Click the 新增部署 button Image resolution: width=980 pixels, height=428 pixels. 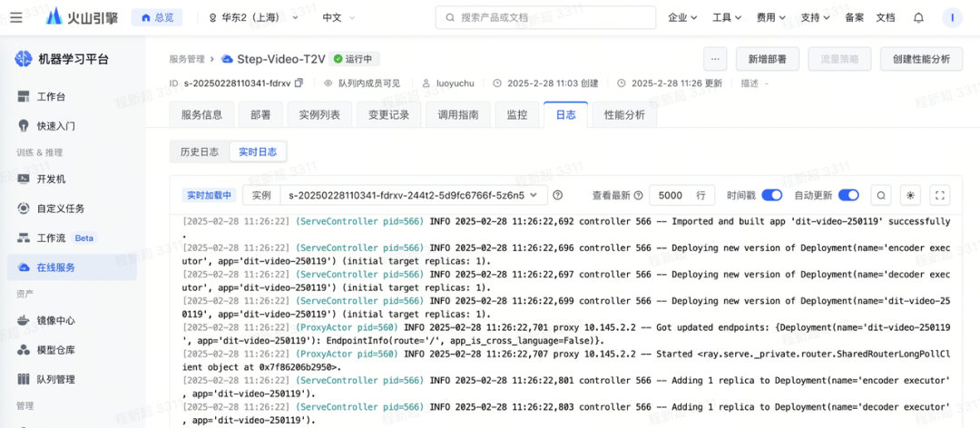pyautogui.click(x=768, y=59)
